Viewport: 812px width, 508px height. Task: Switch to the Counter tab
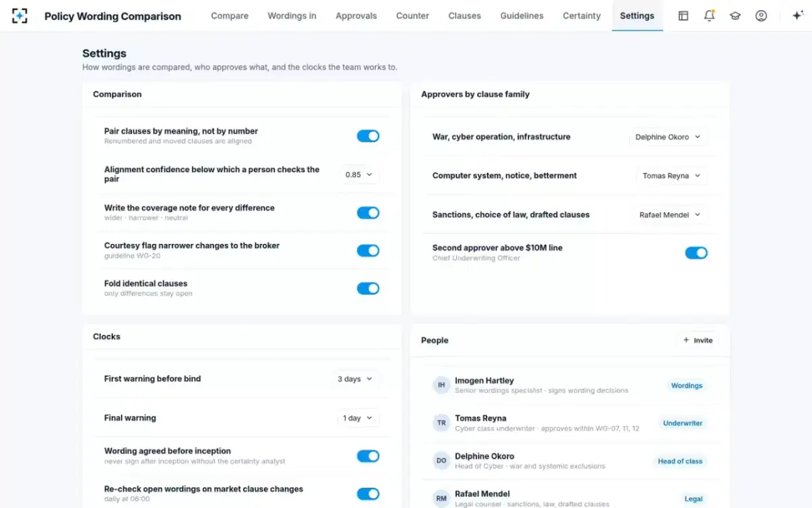click(413, 16)
